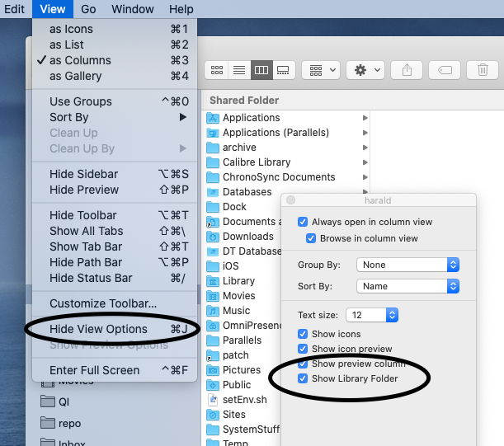Click the archive folder icon
Viewport: 504px width, 446px height.
(213, 148)
